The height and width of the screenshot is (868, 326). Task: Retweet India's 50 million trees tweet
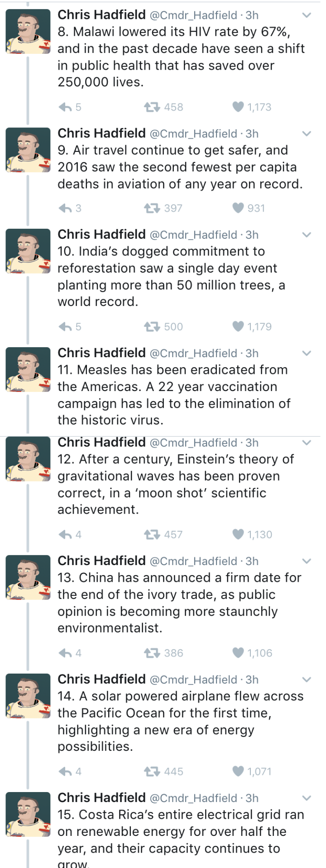152,327
